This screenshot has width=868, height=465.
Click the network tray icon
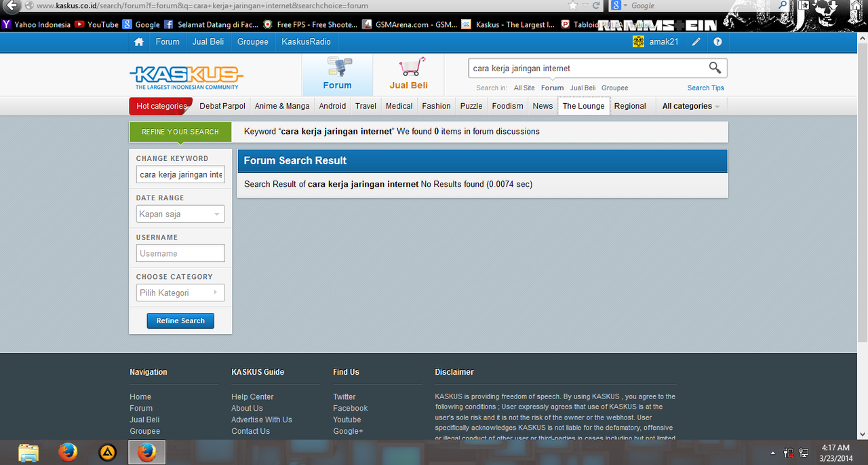click(x=804, y=453)
